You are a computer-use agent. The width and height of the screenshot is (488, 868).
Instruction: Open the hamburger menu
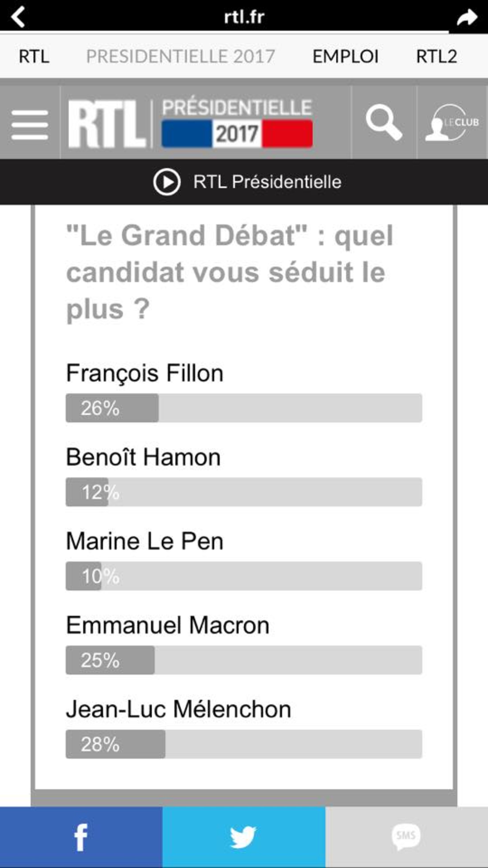tap(30, 125)
